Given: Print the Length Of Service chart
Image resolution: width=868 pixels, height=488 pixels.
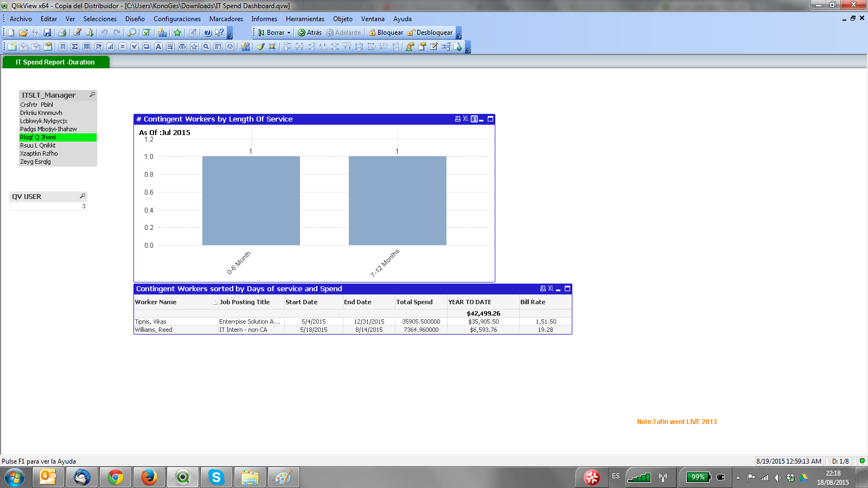Looking at the screenshot, I should pos(457,119).
